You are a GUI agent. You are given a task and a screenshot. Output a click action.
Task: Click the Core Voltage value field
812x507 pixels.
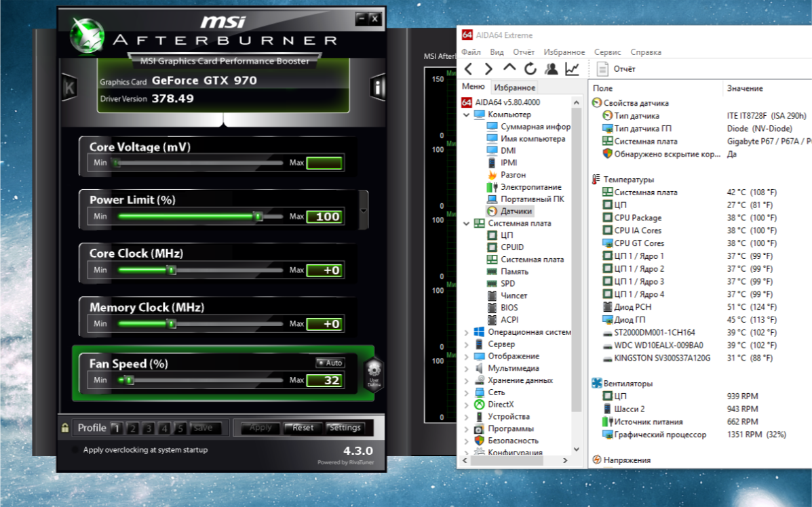324,163
